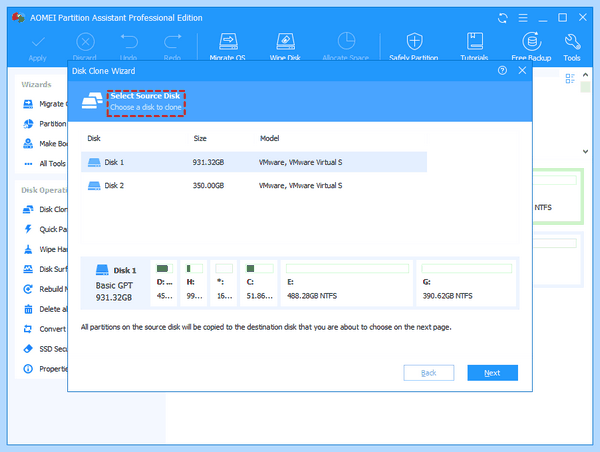This screenshot has width=600, height=452.
Task: Click the Apply checkmark toolbar icon
Action: click(x=38, y=42)
